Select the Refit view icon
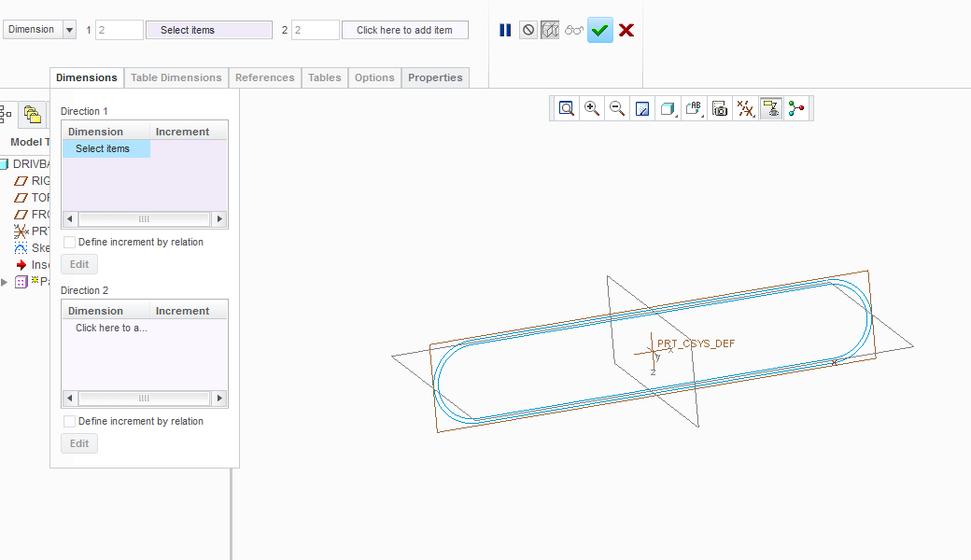 [x=566, y=109]
